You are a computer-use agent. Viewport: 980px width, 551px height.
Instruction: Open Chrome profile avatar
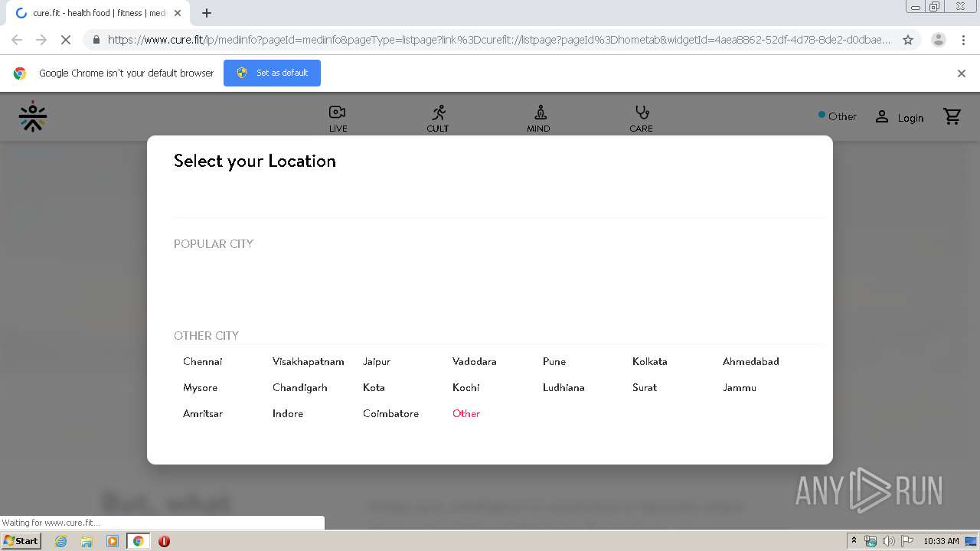938,40
